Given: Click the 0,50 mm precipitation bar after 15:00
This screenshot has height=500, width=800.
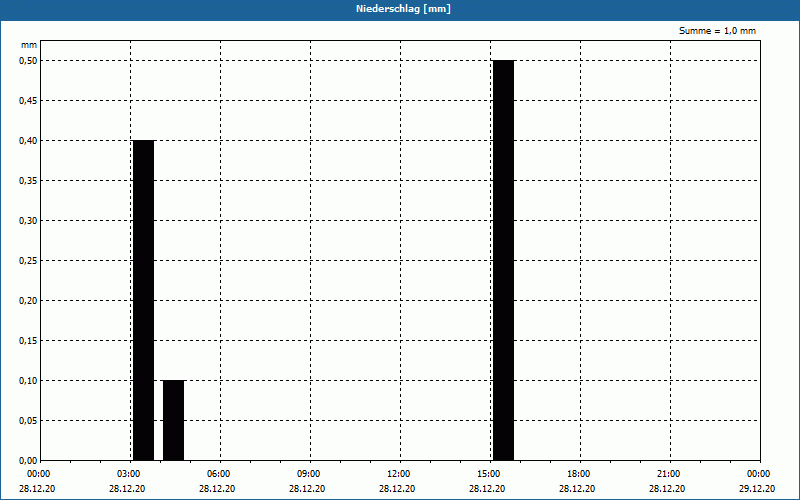Looking at the screenshot, I should click(504, 260).
